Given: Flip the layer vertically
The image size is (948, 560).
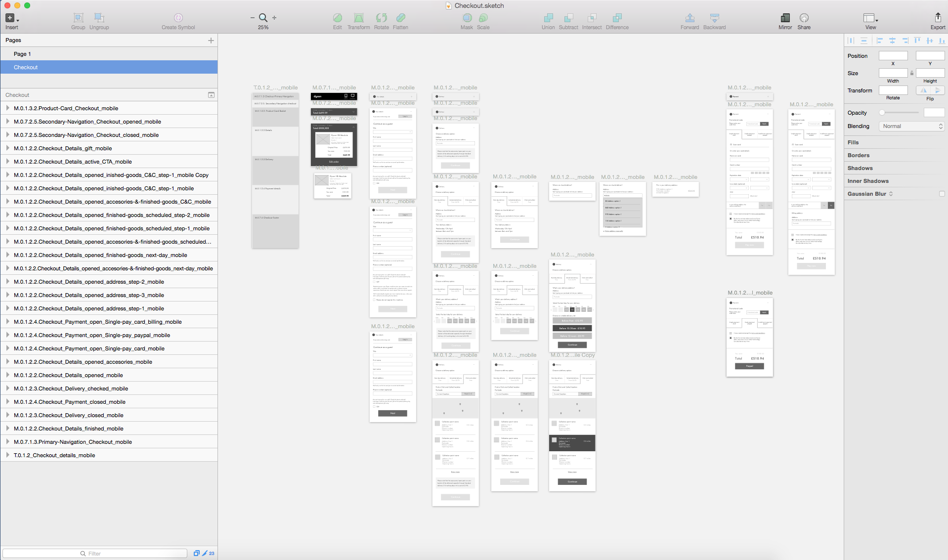Looking at the screenshot, I should [938, 90].
